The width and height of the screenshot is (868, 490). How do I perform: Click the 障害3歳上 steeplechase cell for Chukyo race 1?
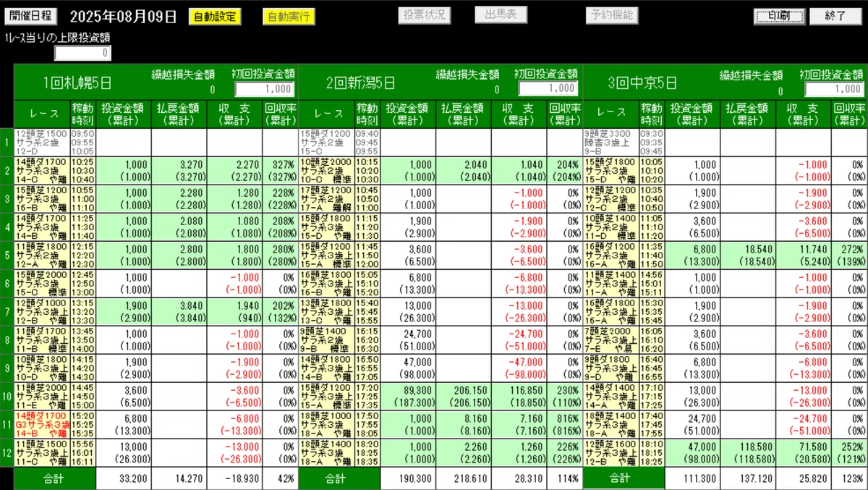[x=610, y=143]
